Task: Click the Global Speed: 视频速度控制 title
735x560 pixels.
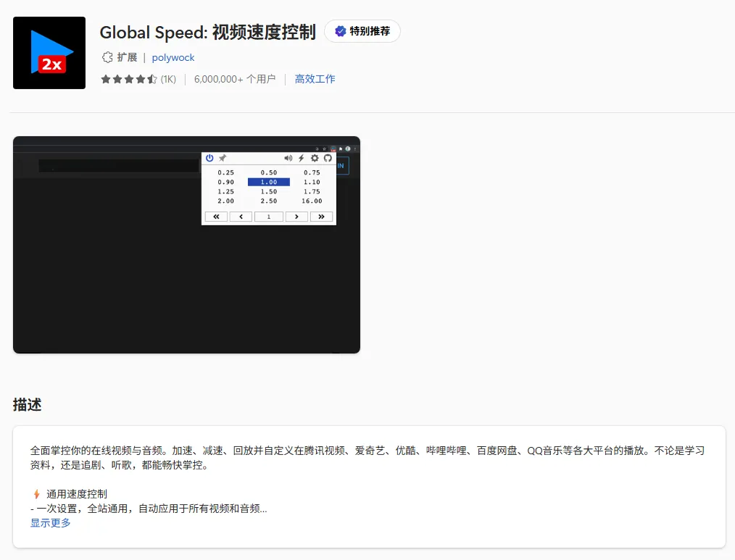Action: pos(207,32)
